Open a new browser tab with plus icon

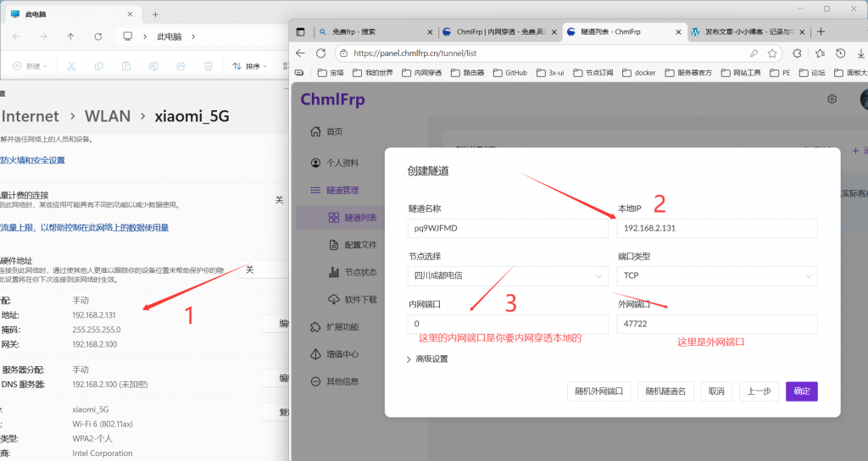(821, 31)
